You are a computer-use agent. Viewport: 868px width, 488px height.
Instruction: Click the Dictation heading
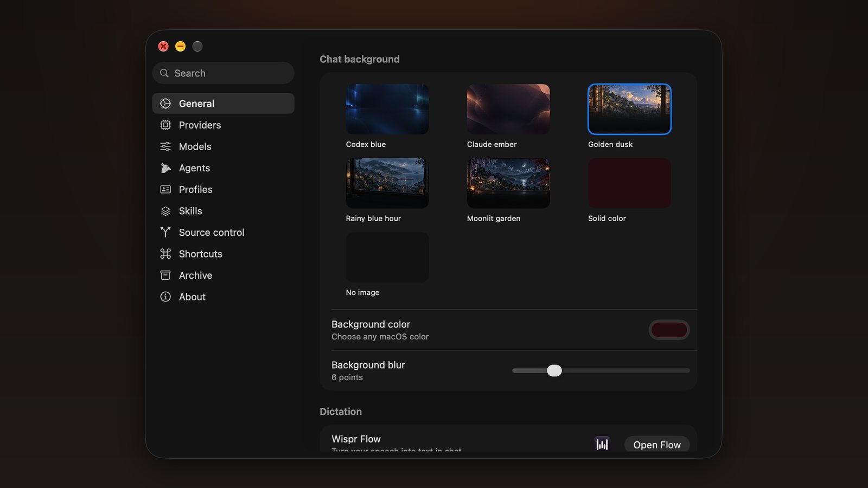click(341, 412)
